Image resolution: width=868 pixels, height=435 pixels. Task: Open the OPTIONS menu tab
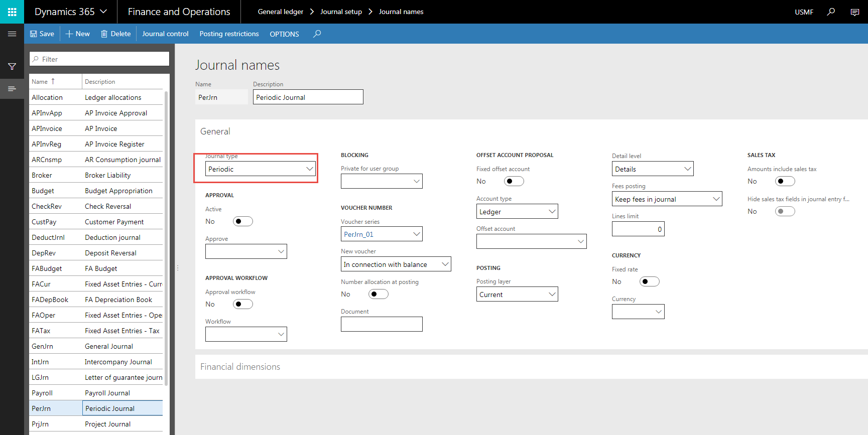click(x=284, y=34)
